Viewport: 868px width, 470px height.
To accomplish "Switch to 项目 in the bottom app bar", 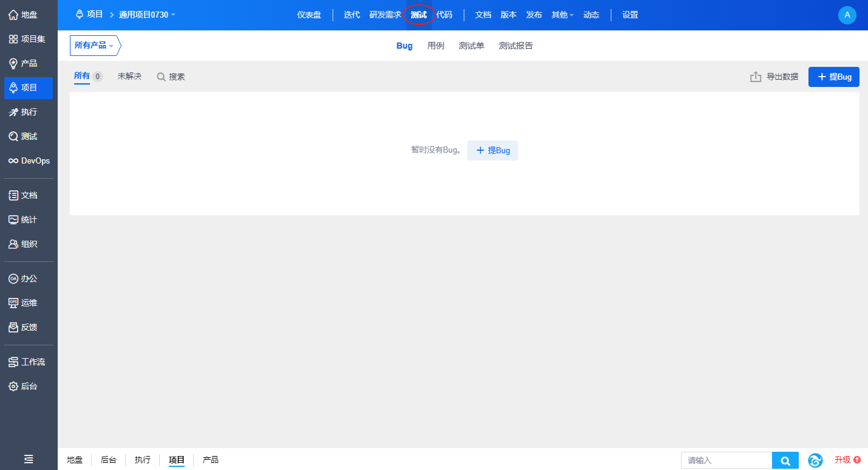I will pos(177,460).
